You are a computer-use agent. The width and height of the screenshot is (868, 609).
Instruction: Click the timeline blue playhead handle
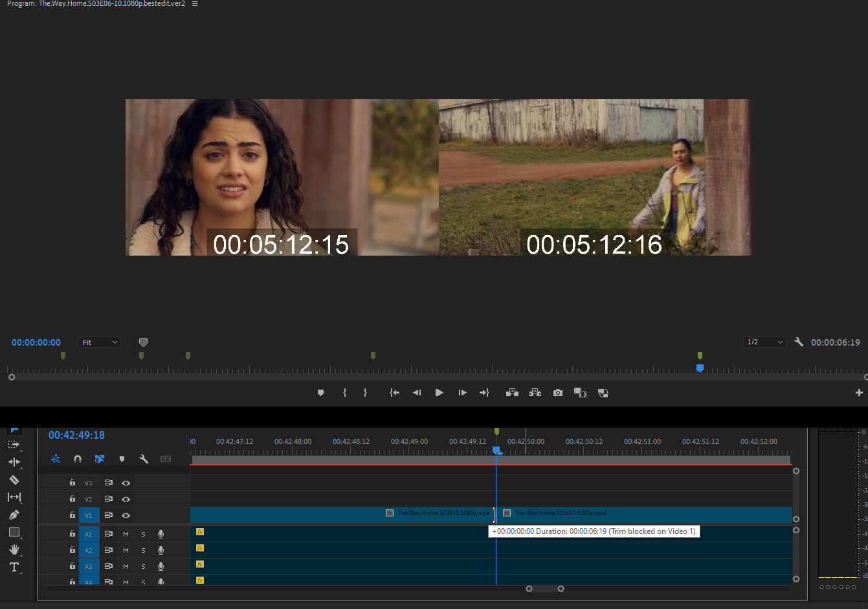[496, 450]
